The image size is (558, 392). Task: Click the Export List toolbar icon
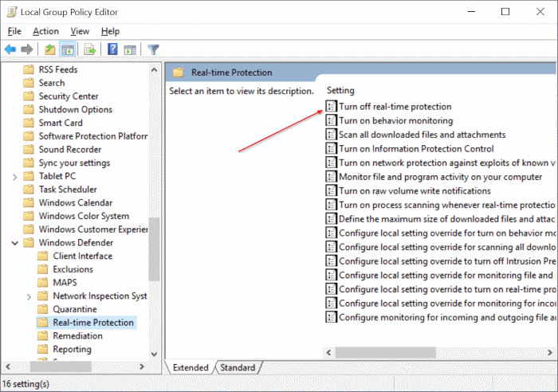point(90,49)
